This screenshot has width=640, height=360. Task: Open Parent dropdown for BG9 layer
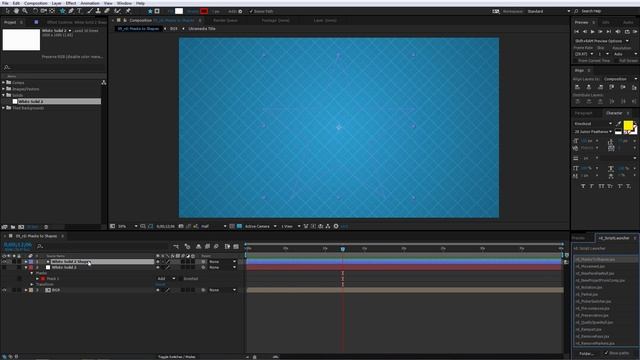tap(222, 290)
